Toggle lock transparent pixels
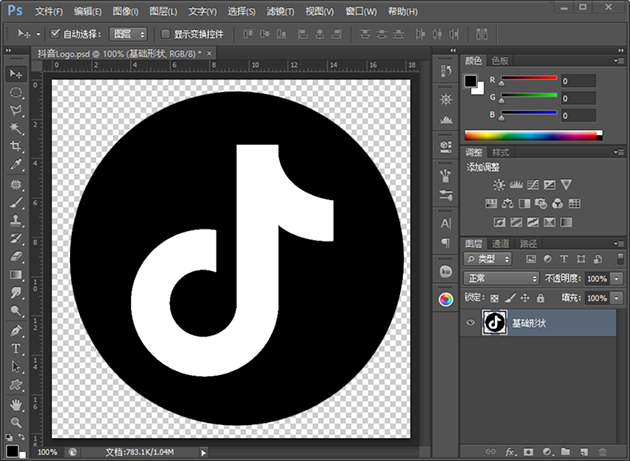This screenshot has width=630, height=461. coord(495,298)
